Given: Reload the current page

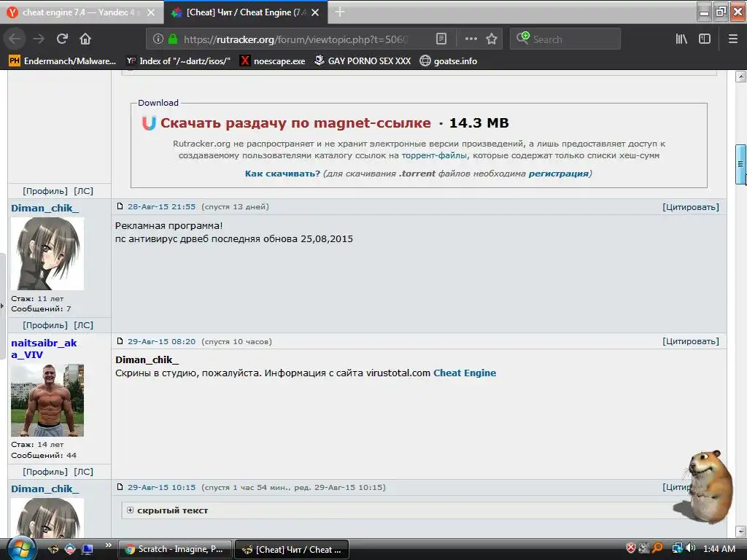Looking at the screenshot, I should [x=63, y=39].
